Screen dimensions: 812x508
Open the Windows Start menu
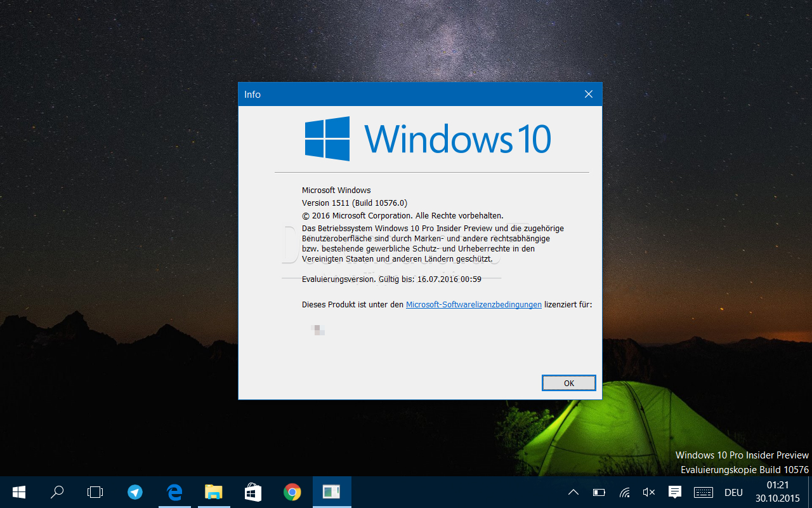tap(18, 492)
